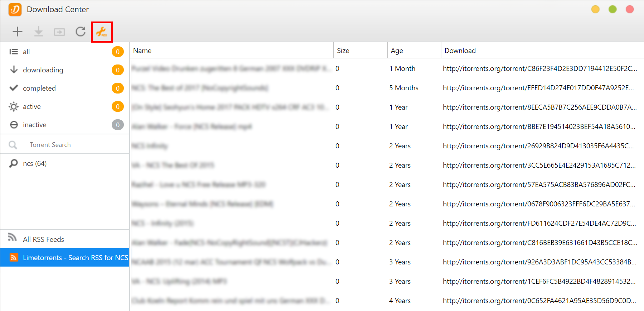This screenshot has height=311, width=644.
Task: Select the completed downloads filter
Action: (x=39, y=88)
